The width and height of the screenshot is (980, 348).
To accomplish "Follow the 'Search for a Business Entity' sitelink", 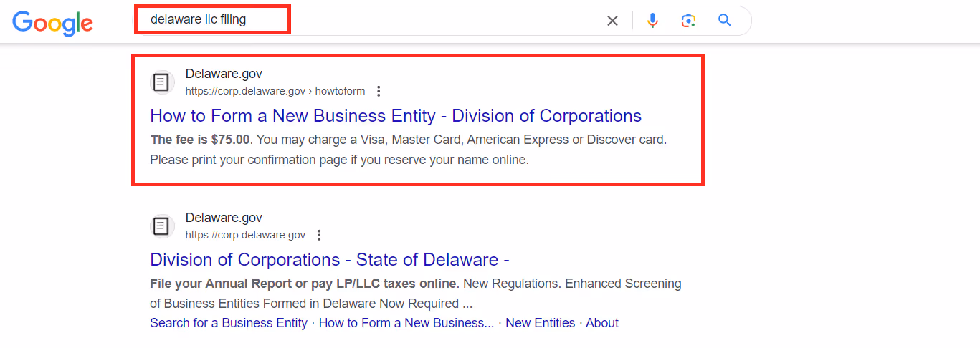I will click(229, 323).
